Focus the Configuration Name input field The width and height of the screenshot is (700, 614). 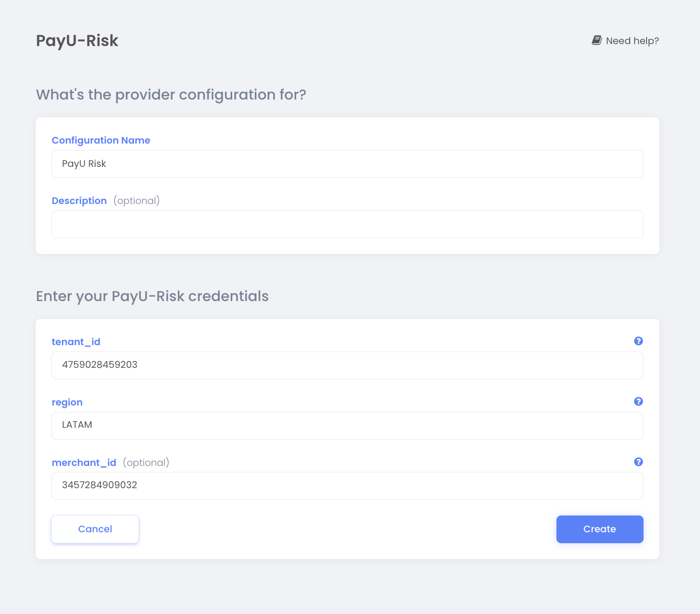[348, 164]
